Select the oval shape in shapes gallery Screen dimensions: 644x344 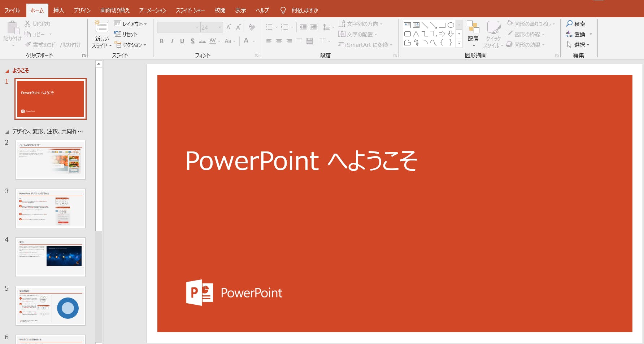click(x=451, y=25)
